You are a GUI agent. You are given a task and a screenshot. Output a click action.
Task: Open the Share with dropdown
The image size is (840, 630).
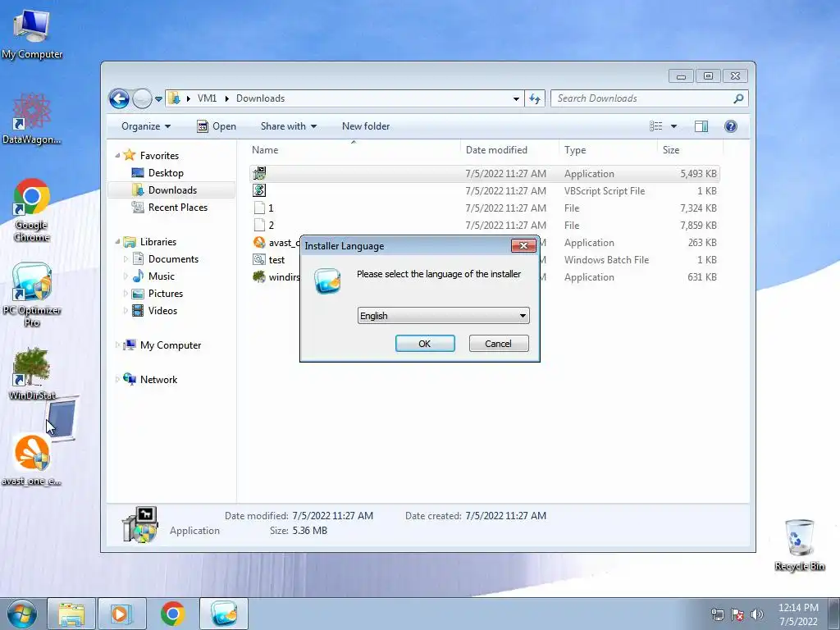tap(288, 126)
